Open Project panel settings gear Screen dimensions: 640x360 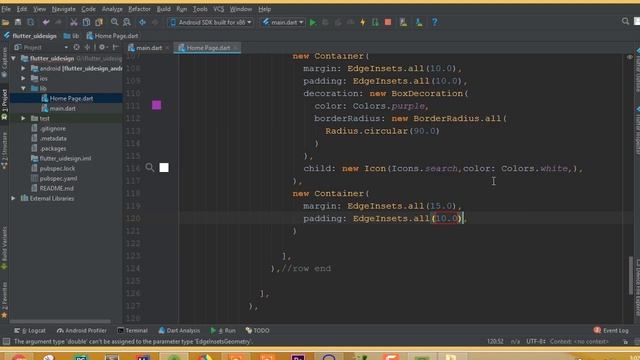(x=102, y=47)
